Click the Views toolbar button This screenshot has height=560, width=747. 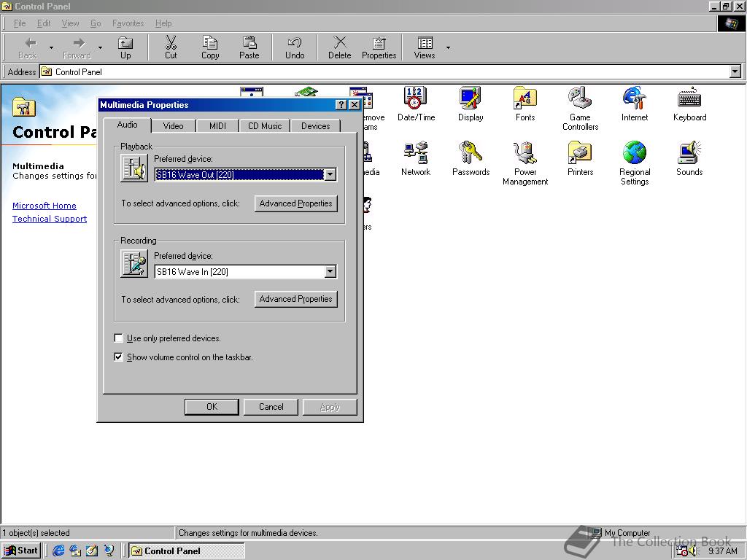(425, 47)
